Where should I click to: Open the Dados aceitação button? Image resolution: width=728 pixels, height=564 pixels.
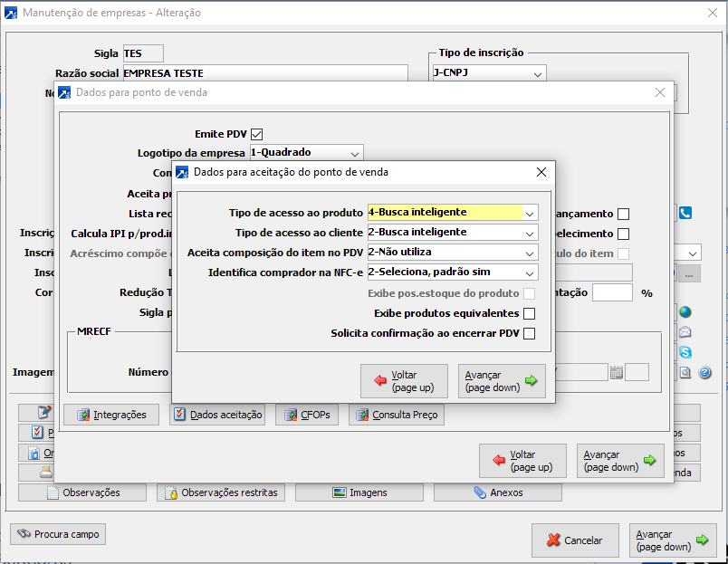click(x=217, y=415)
